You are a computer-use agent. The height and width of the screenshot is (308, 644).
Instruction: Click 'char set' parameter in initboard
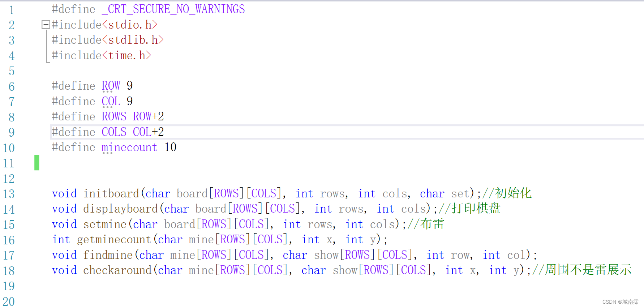click(x=445, y=193)
